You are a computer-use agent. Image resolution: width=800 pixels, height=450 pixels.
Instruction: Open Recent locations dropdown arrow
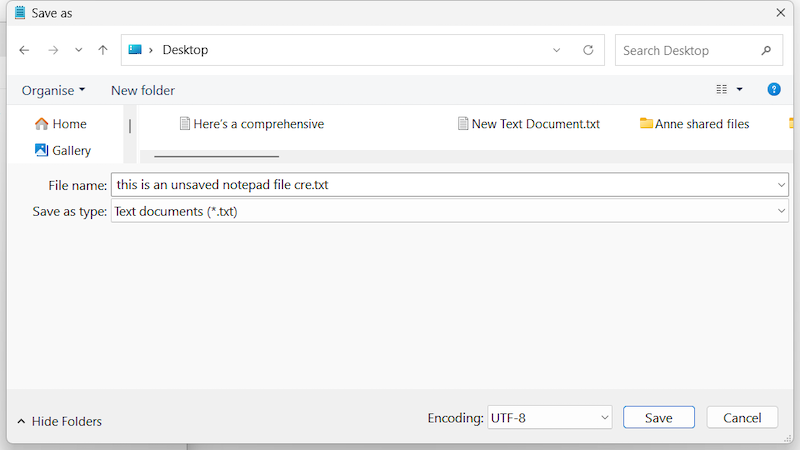pyautogui.click(x=79, y=50)
